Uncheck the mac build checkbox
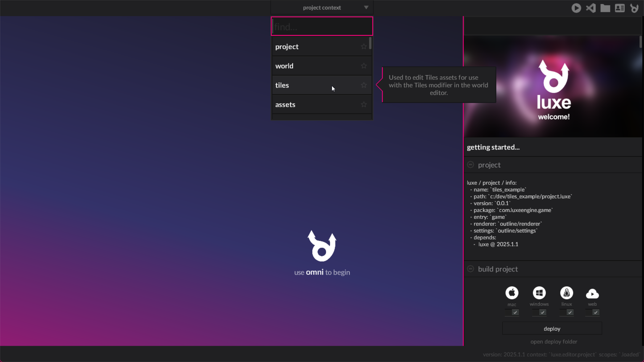The image size is (644, 362). 515,312
